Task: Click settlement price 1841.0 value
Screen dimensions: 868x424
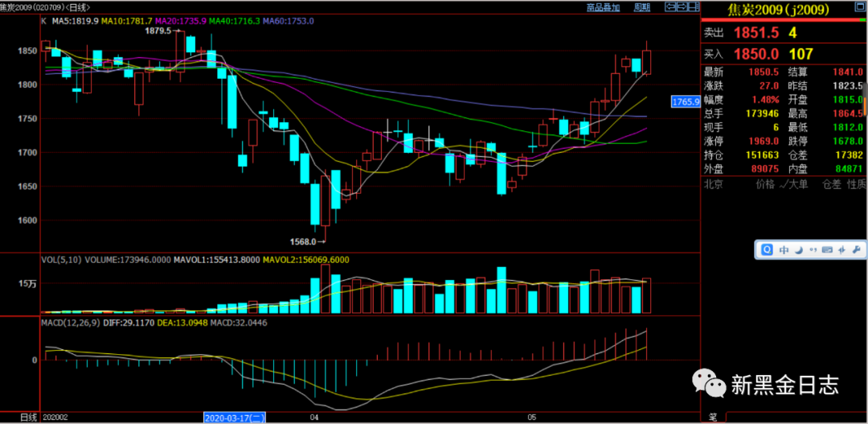Action: [848, 72]
